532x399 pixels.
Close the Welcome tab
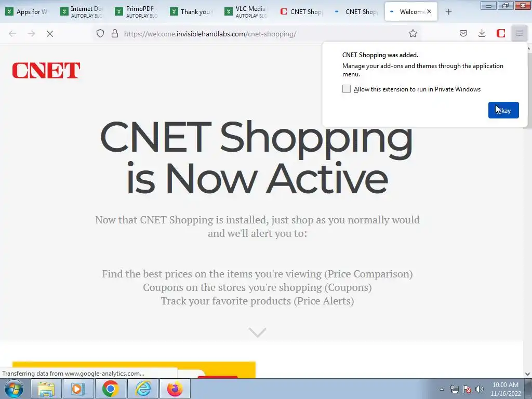point(429,11)
